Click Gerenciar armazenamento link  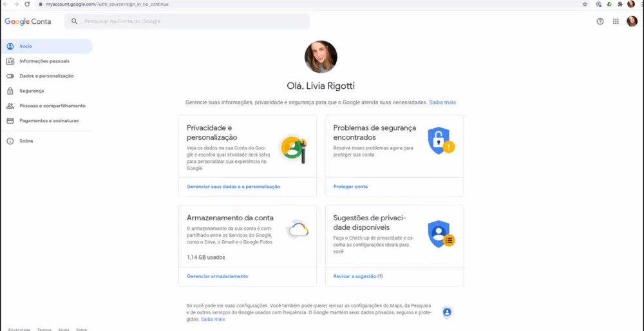217,276
